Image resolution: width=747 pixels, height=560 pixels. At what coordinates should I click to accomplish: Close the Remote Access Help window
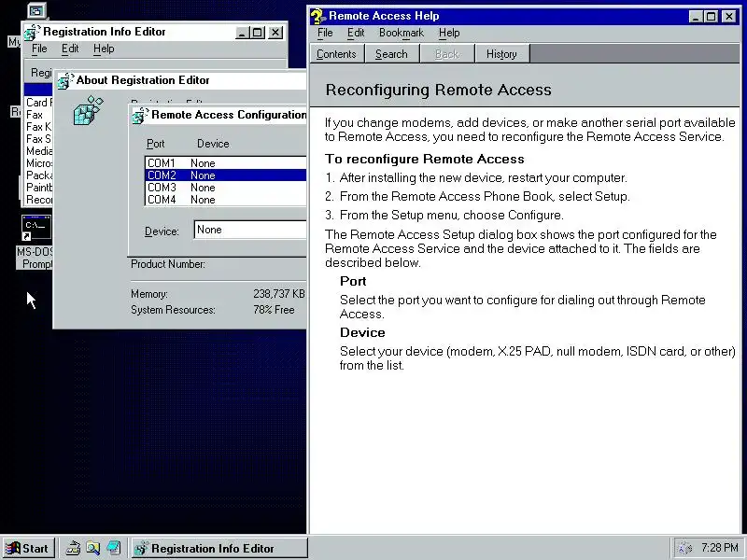[x=729, y=17]
